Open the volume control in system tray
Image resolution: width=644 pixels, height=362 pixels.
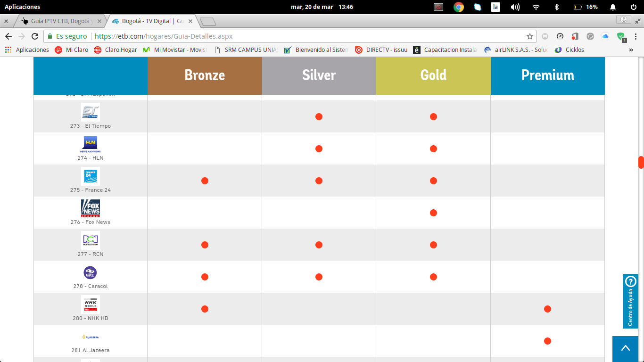point(515,7)
